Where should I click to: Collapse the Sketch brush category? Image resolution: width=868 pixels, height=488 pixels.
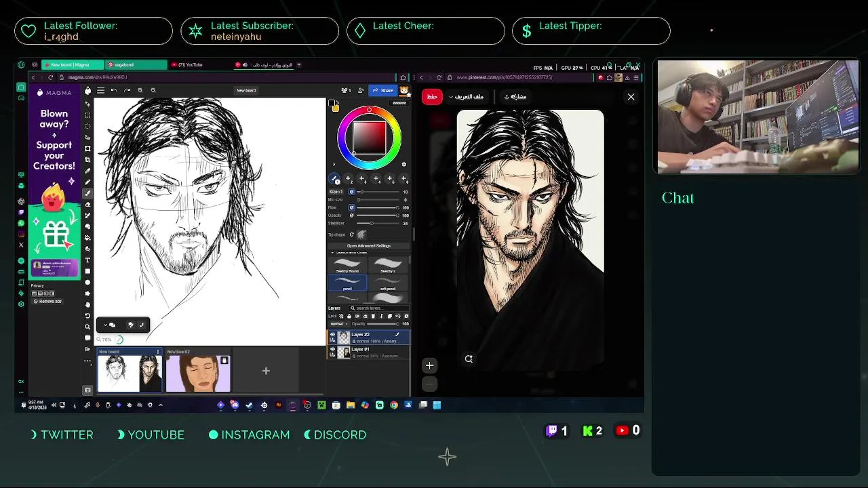[x=332, y=252]
